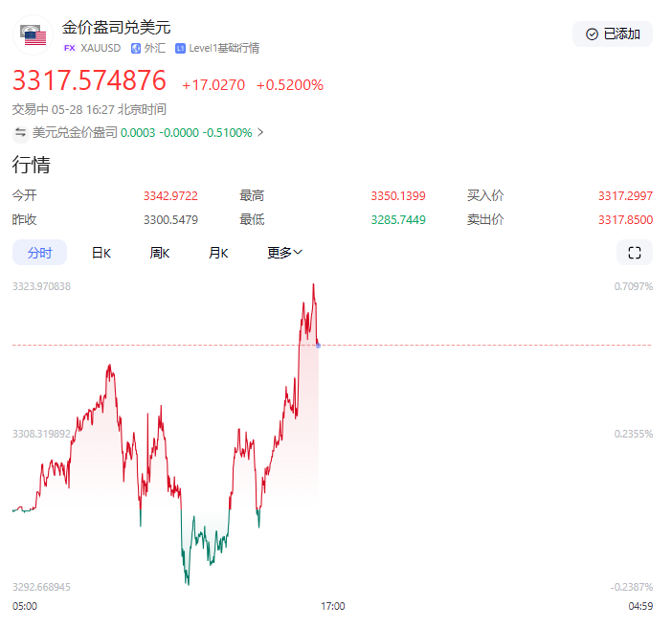Click the Level1基础行情 badge icon
The height and width of the screenshot is (629, 672).
(x=180, y=48)
